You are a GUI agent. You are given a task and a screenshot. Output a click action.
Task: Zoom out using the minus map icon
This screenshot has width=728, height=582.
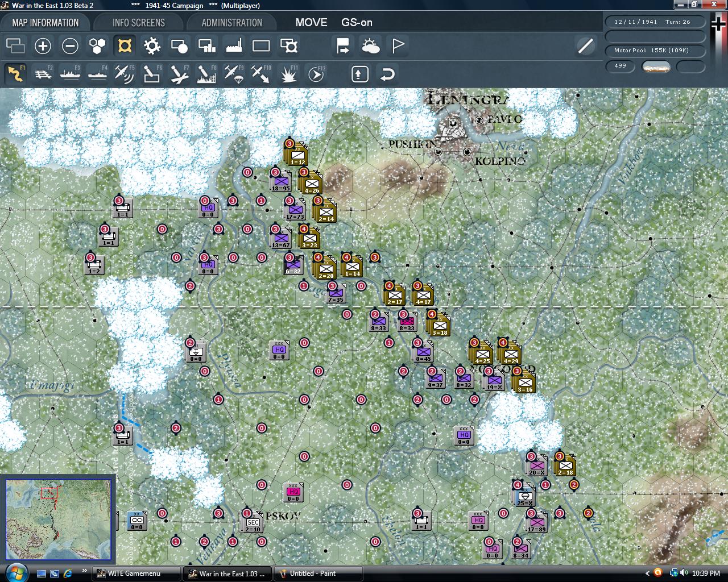click(x=70, y=45)
